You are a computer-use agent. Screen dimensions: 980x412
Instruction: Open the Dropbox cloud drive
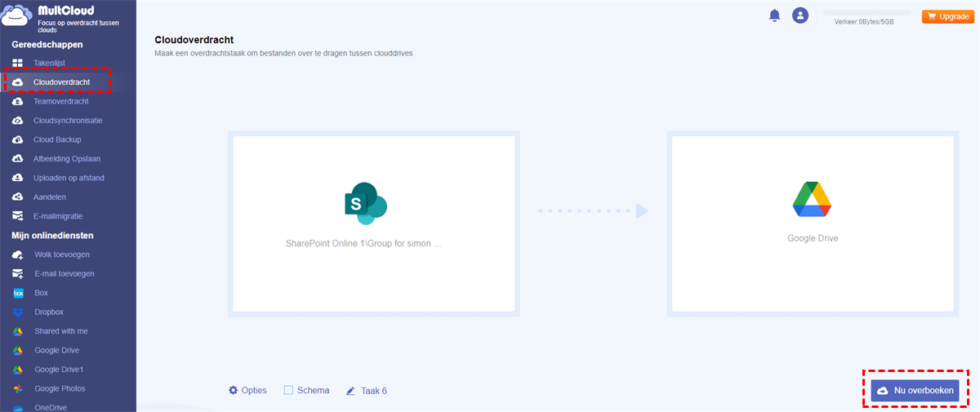click(x=49, y=312)
